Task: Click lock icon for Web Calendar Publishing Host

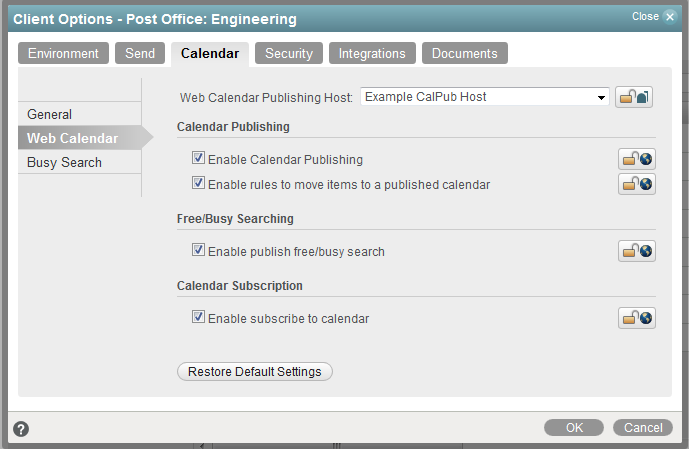Action: tap(634, 97)
